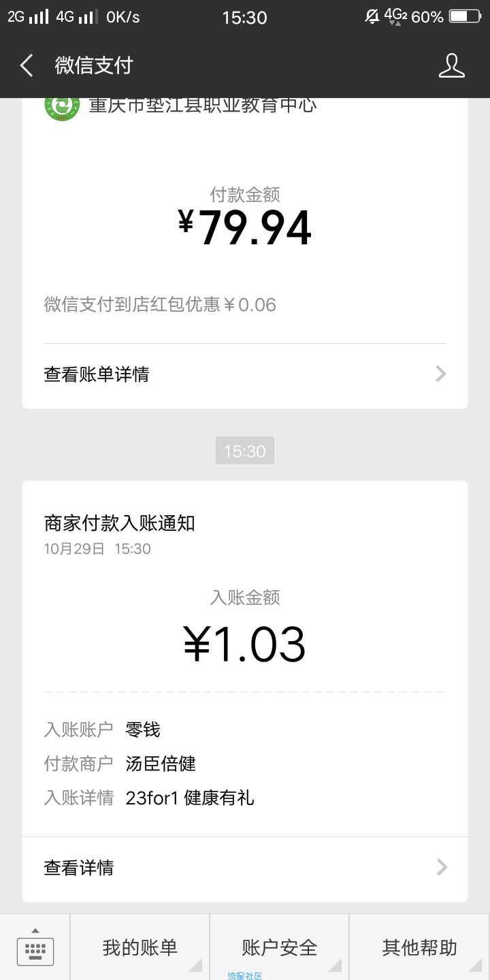This screenshot has width=490, height=980.
Task: Open 查看详情 for merchant payment
Action: [x=245, y=868]
